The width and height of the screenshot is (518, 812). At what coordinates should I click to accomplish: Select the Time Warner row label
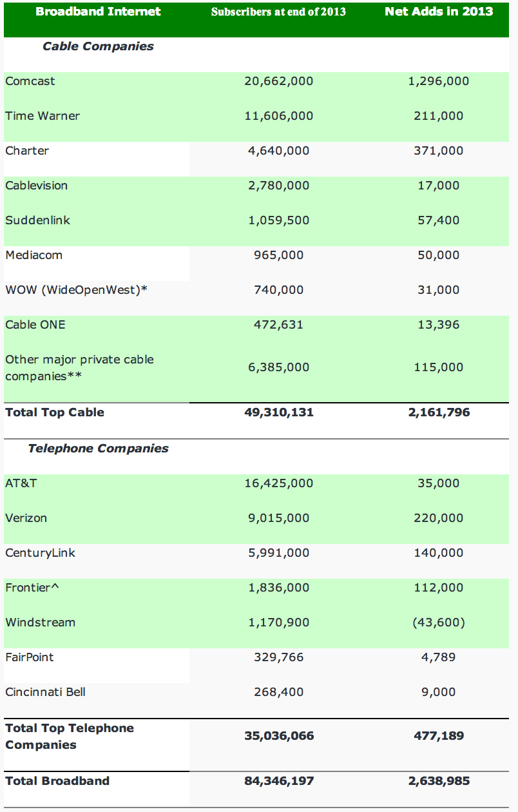(43, 116)
